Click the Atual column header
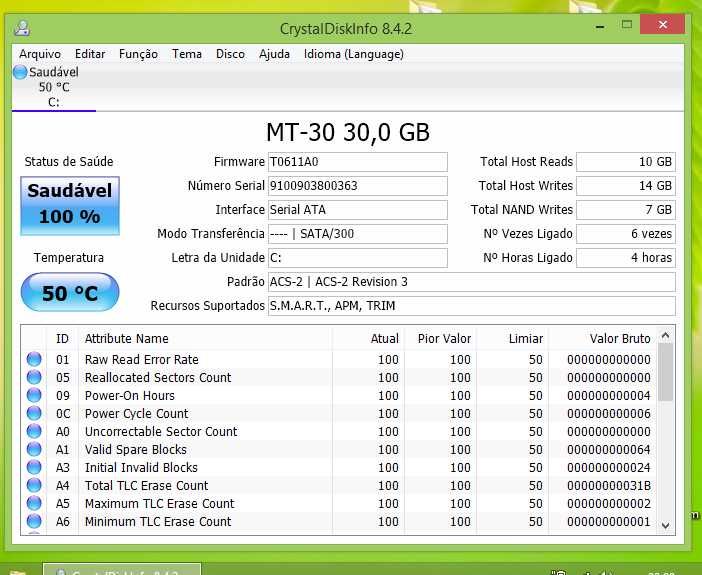Screen dimensions: 702x575 pos(368,339)
